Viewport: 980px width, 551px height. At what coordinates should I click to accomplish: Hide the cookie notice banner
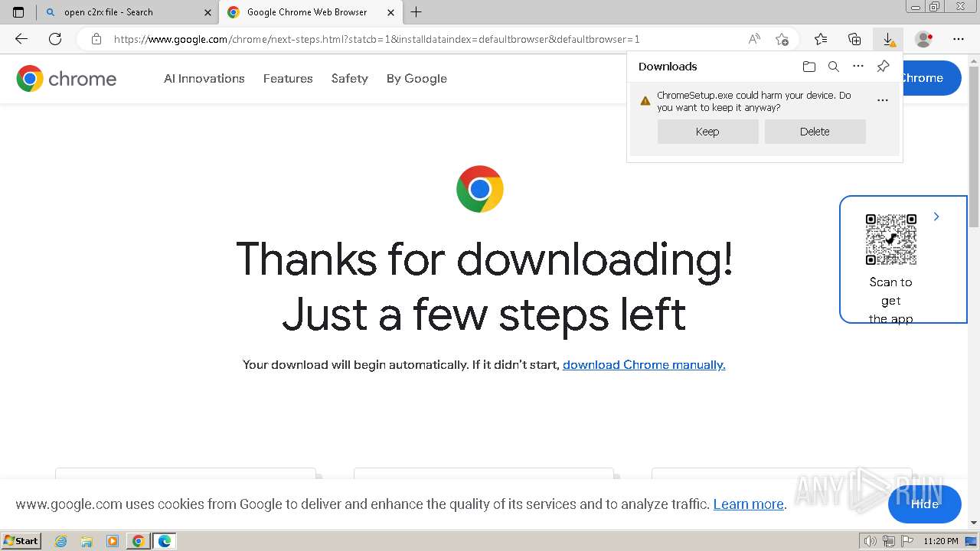[925, 504]
